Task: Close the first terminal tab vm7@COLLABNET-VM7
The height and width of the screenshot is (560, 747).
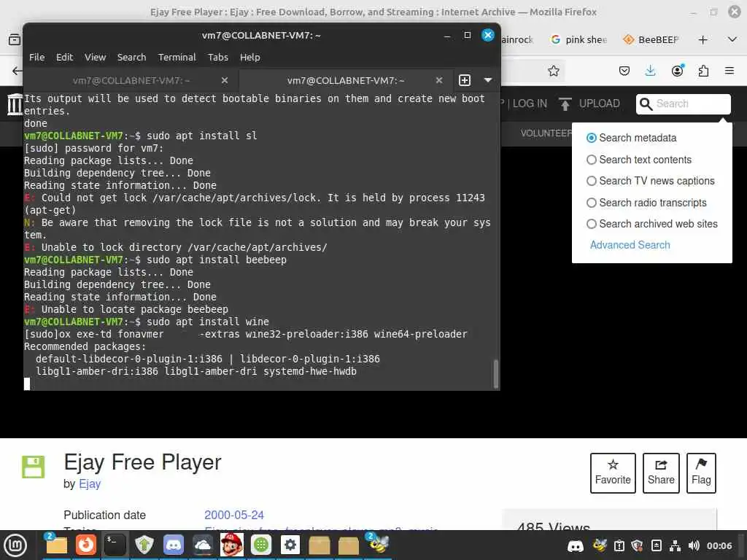Action: (x=225, y=80)
